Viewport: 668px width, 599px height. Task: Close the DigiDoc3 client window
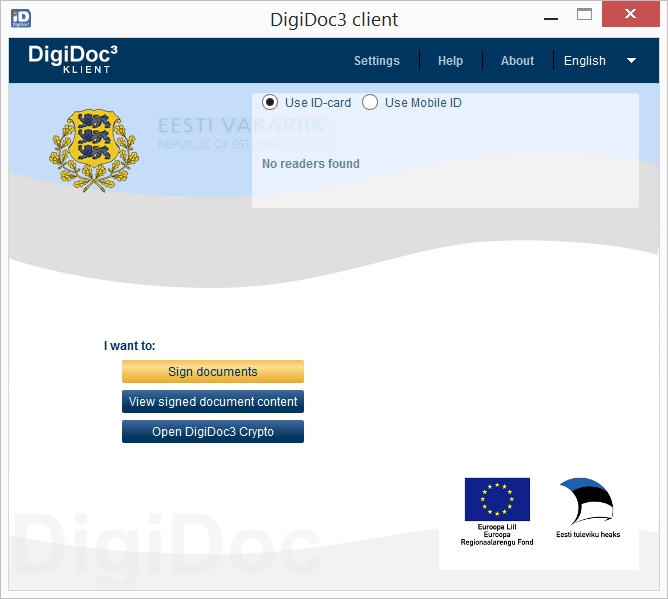(x=631, y=14)
